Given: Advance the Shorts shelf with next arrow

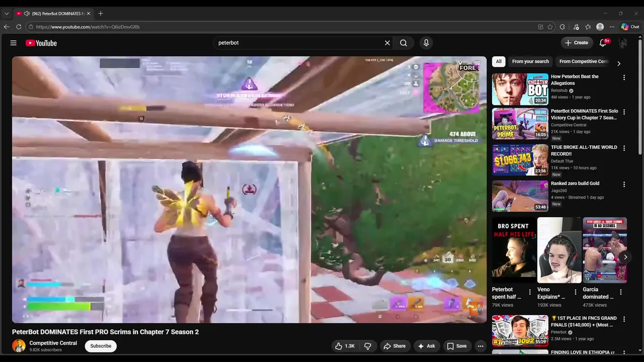Looking at the screenshot, I should tap(625, 257).
